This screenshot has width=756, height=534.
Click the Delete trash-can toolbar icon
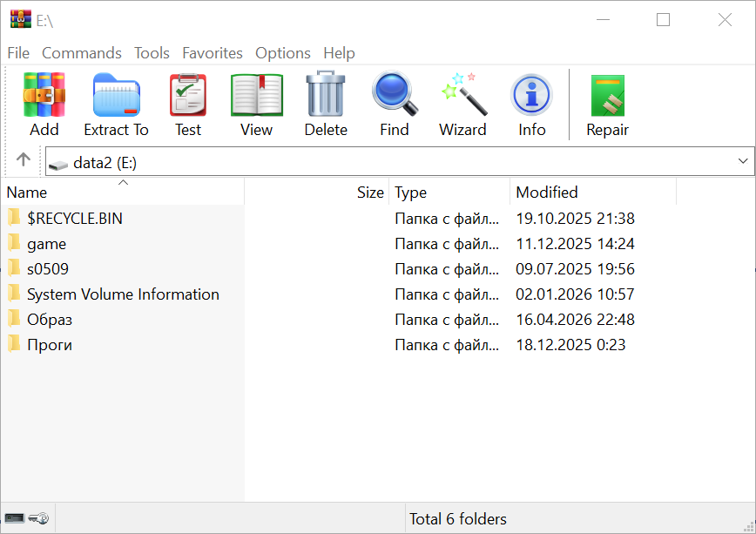tap(326, 94)
